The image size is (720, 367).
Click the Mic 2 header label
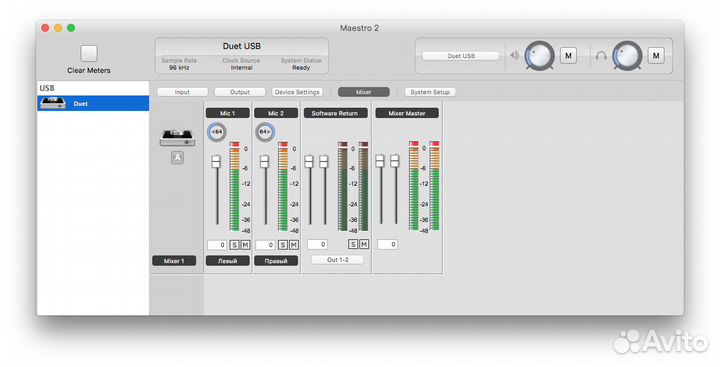(276, 113)
